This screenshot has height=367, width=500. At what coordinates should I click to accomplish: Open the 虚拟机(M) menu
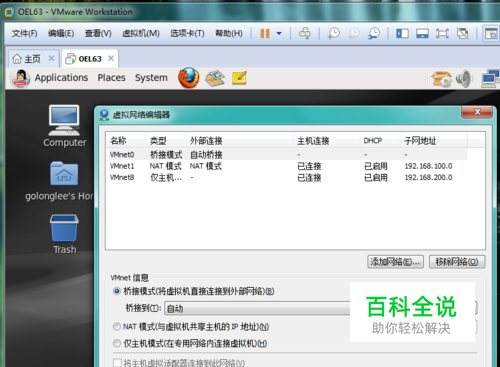point(141,33)
